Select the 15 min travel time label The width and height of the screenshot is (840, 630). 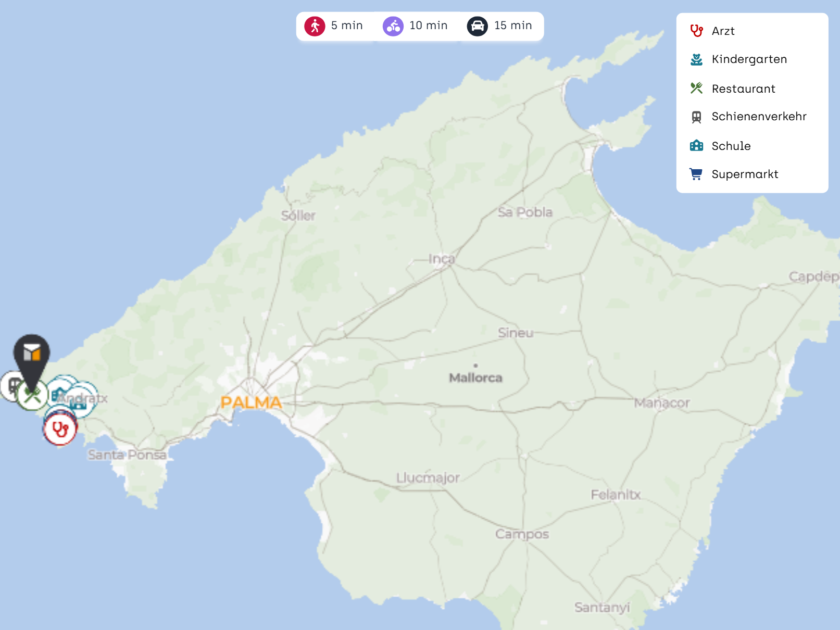pyautogui.click(x=513, y=26)
